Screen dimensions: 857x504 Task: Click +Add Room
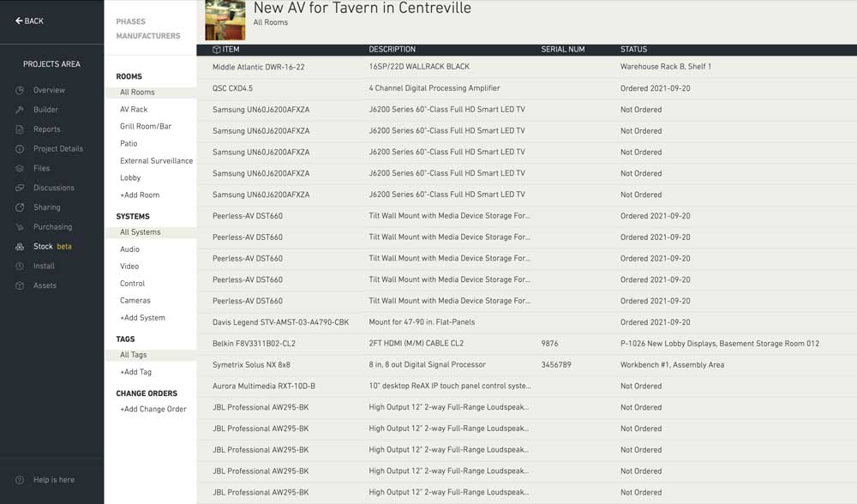(140, 195)
